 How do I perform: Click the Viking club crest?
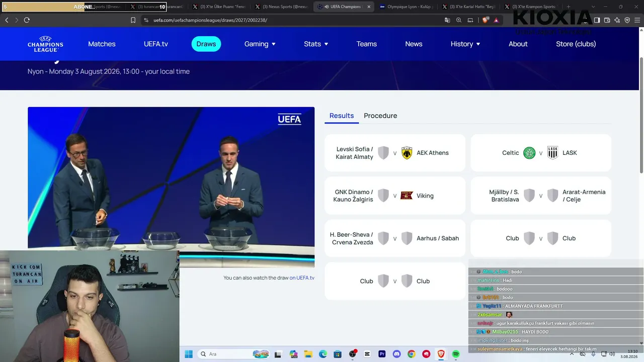(407, 196)
